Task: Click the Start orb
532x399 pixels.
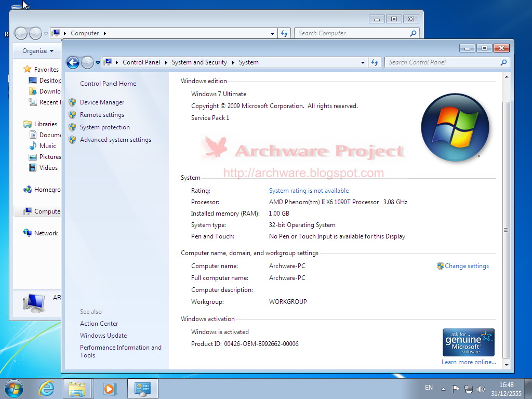Action: click(13, 388)
